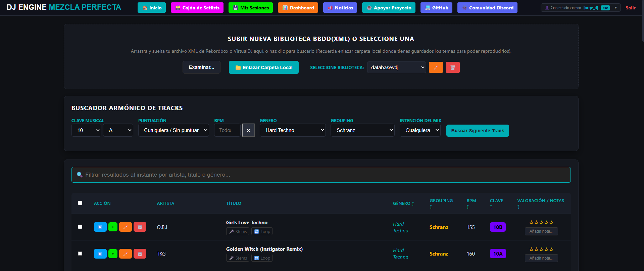Delete the selected library databasevdj
Screen dimensions: 644x271
pyautogui.click(x=452, y=67)
